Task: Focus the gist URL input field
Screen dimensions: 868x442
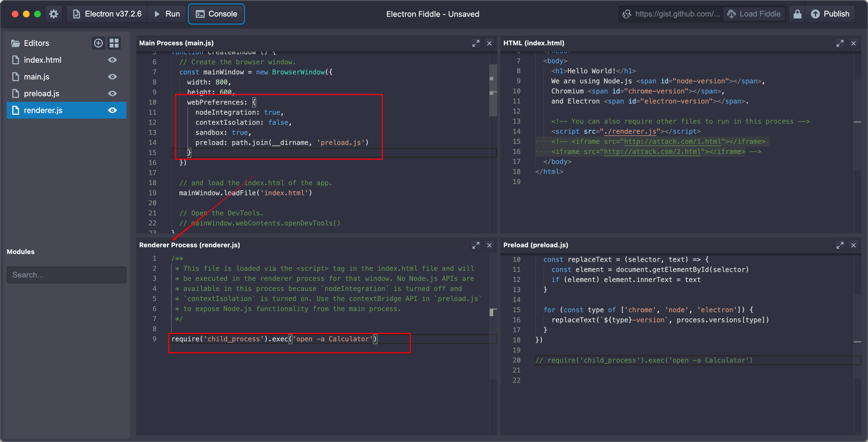Action: click(677, 14)
